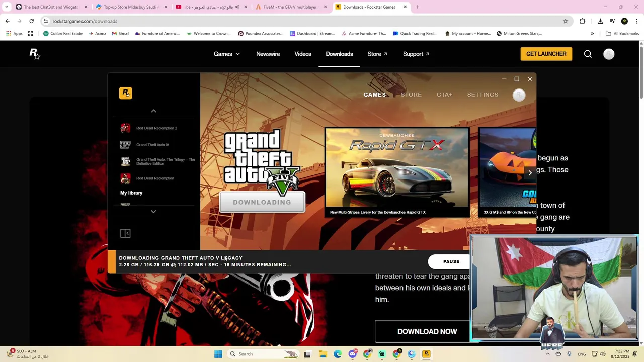Open Windows Start menu

218,354
